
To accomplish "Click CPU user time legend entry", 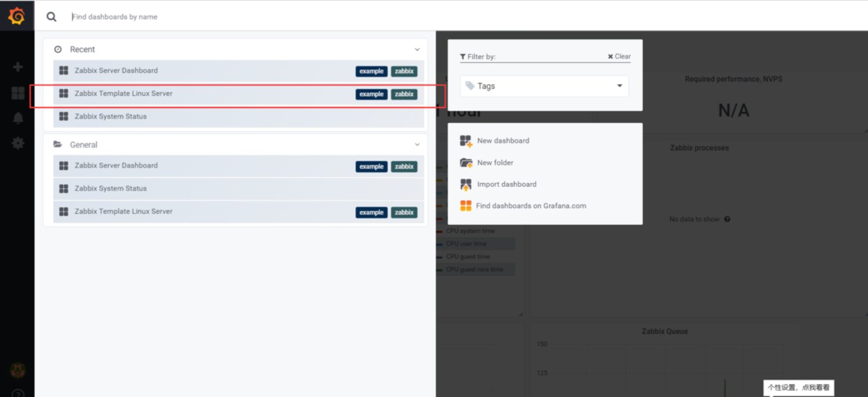I will [466, 244].
